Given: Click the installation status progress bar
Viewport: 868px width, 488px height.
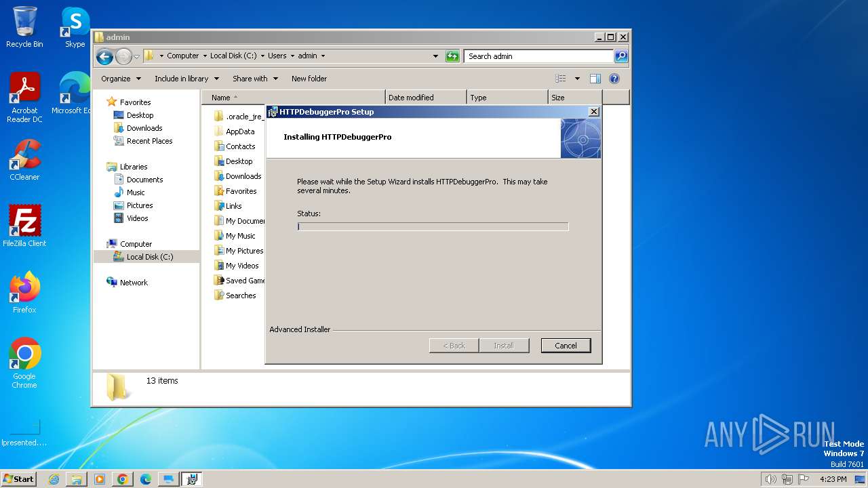Looking at the screenshot, I should pos(433,226).
